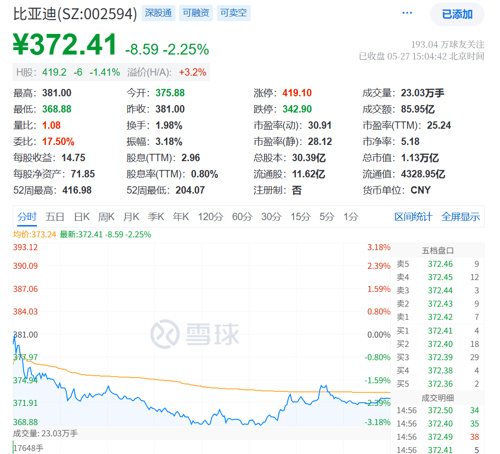Image resolution: width=500 pixels, height=454 pixels.
Task: Click the 全屏显示 fullscreen link
Action: click(x=461, y=217)
